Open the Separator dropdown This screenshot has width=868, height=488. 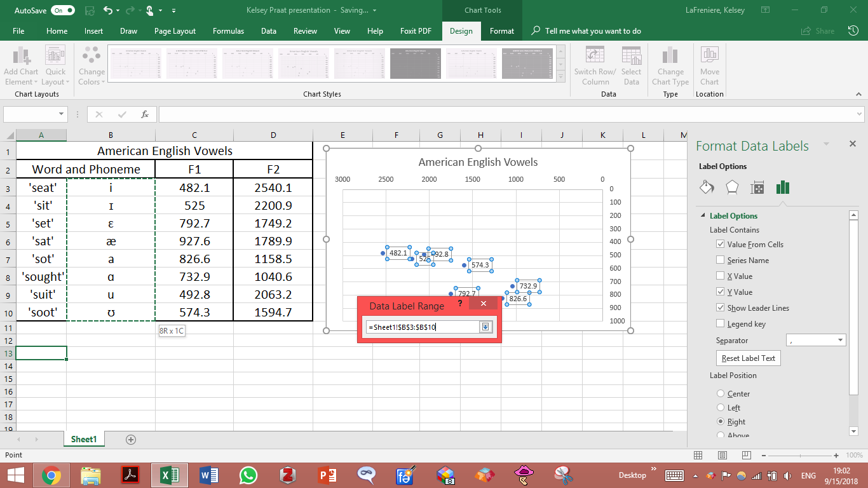840,341
